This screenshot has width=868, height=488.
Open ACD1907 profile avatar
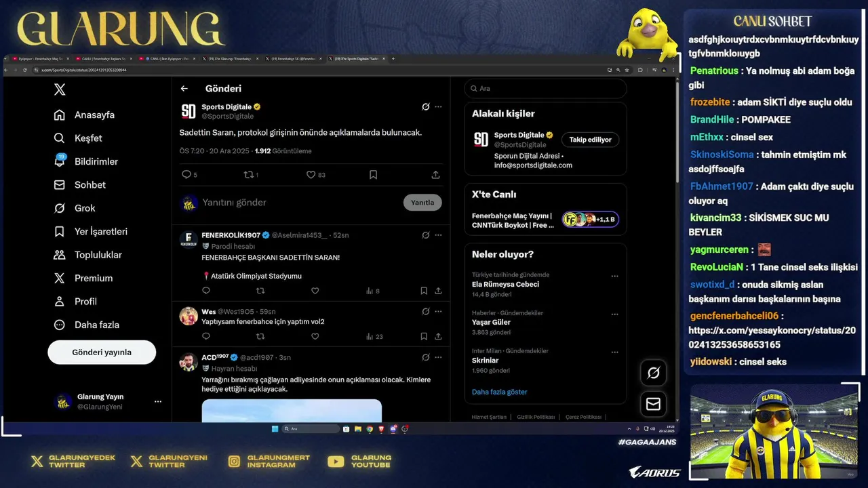(189, 362)
